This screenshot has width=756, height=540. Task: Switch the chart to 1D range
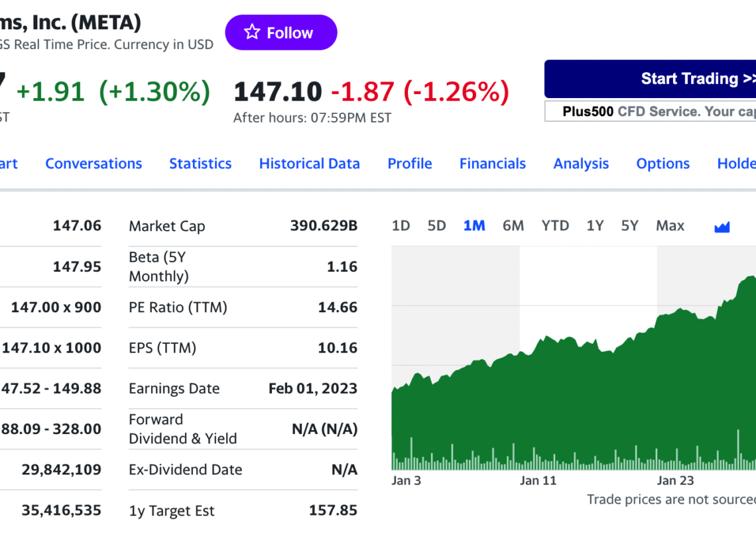[401, 225]
